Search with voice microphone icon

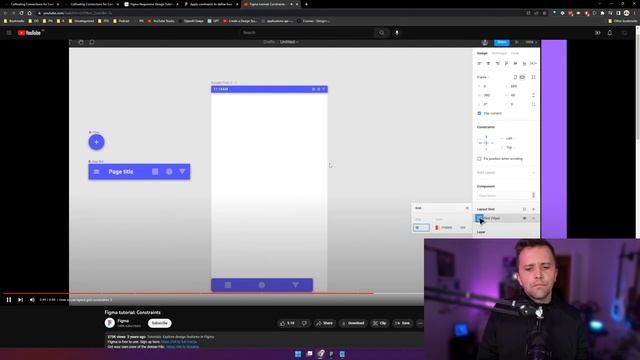397,33
